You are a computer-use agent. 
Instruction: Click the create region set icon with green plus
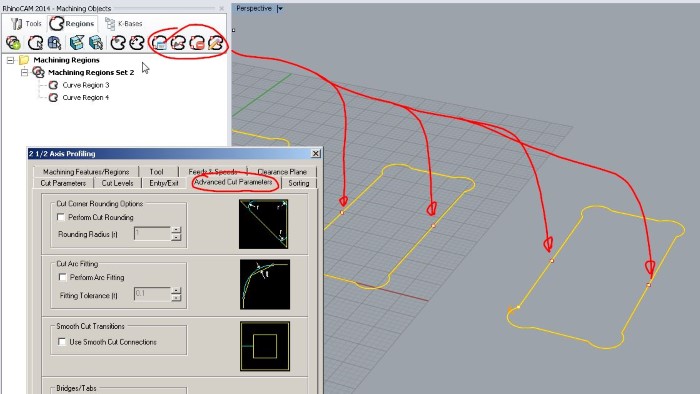[13, 43]
